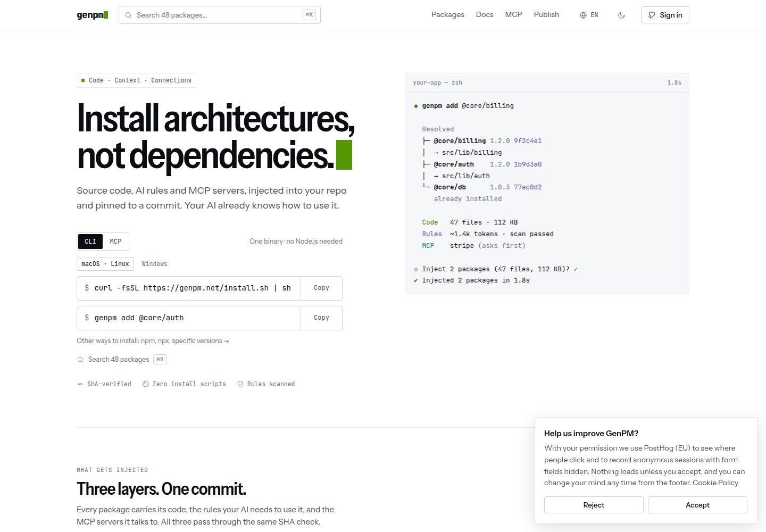
Task: Click the 'Help us improve GenPM?' title
Action: (591, 433)
